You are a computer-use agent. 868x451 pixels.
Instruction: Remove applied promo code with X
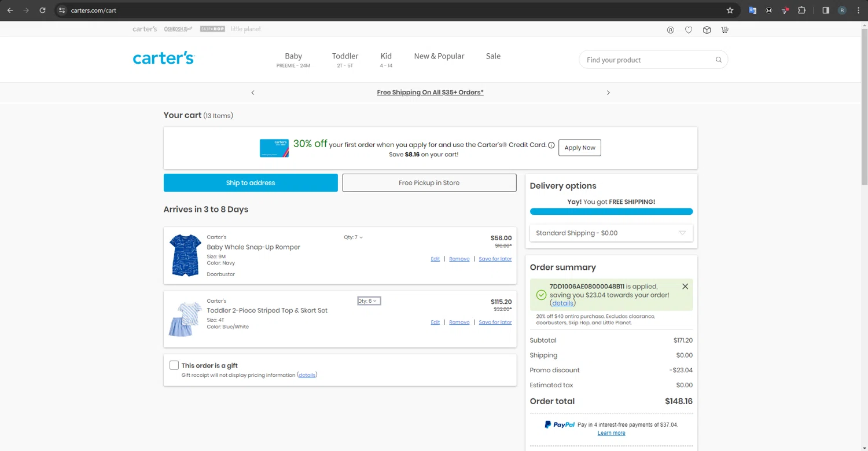(685, 287)
